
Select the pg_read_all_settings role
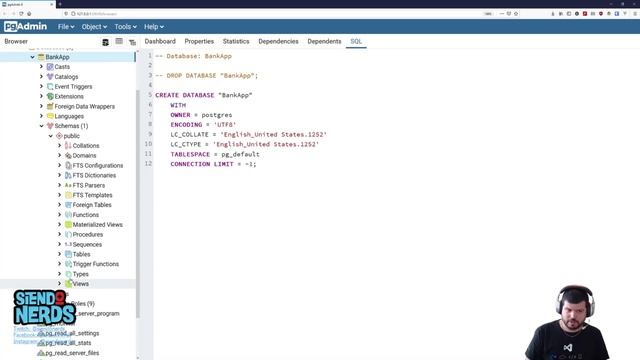(72, 333)
